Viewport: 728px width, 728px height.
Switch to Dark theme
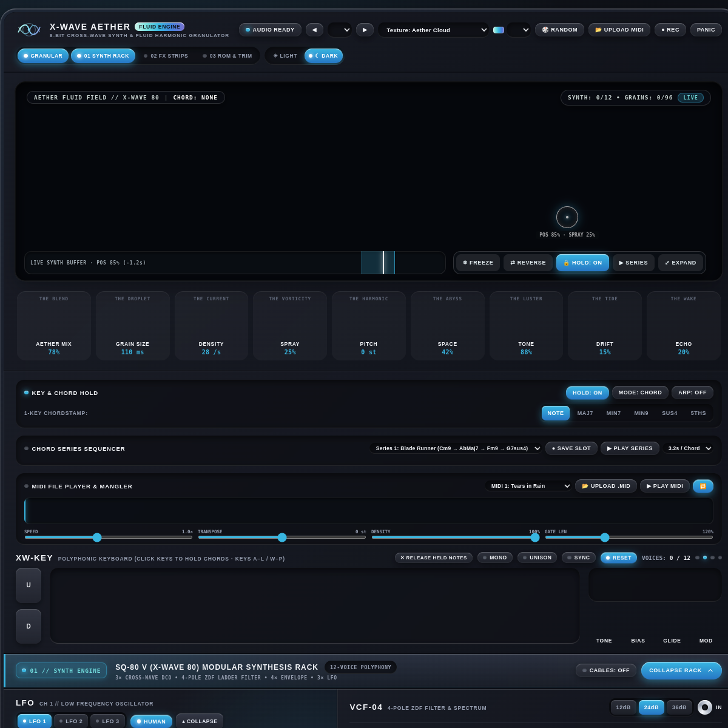pos(323,56)
